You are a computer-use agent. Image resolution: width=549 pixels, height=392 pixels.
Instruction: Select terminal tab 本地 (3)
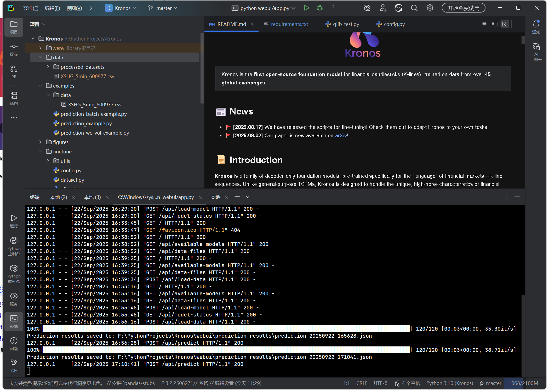93,197
